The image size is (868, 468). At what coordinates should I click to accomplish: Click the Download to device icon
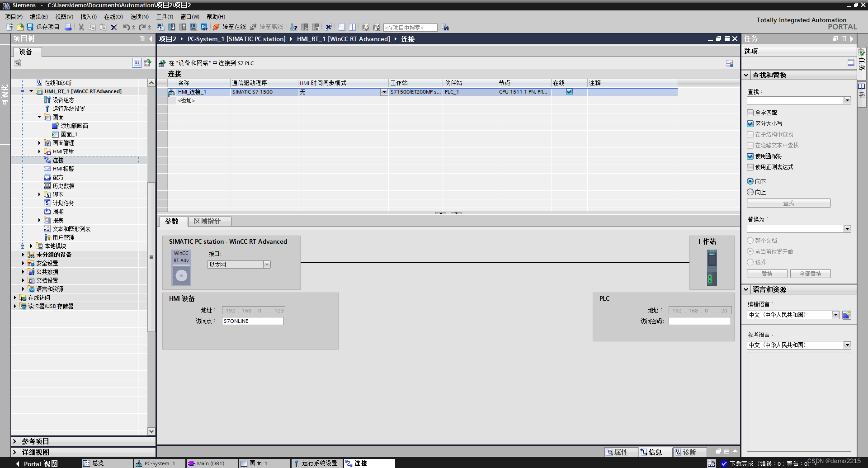tap(172, 27)
